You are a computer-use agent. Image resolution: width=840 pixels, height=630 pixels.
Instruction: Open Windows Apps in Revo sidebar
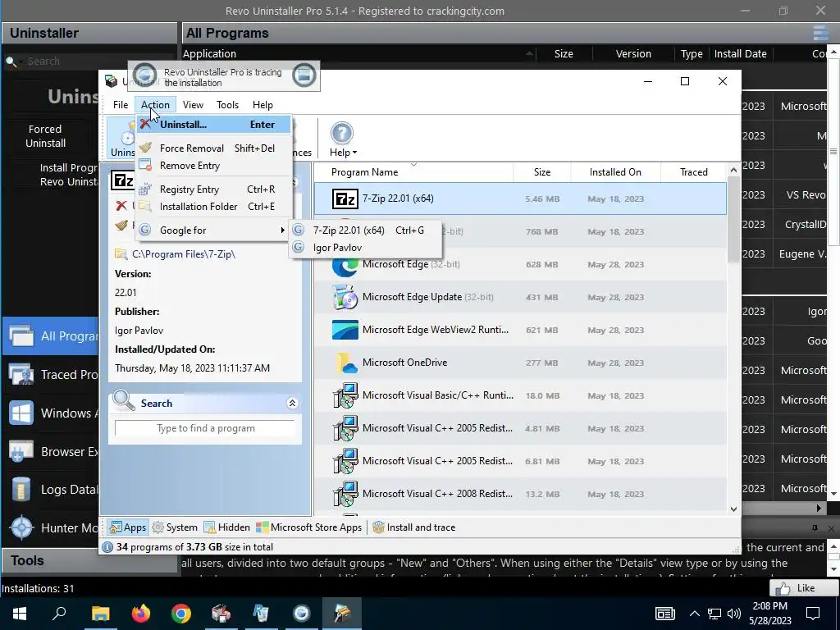51,413
